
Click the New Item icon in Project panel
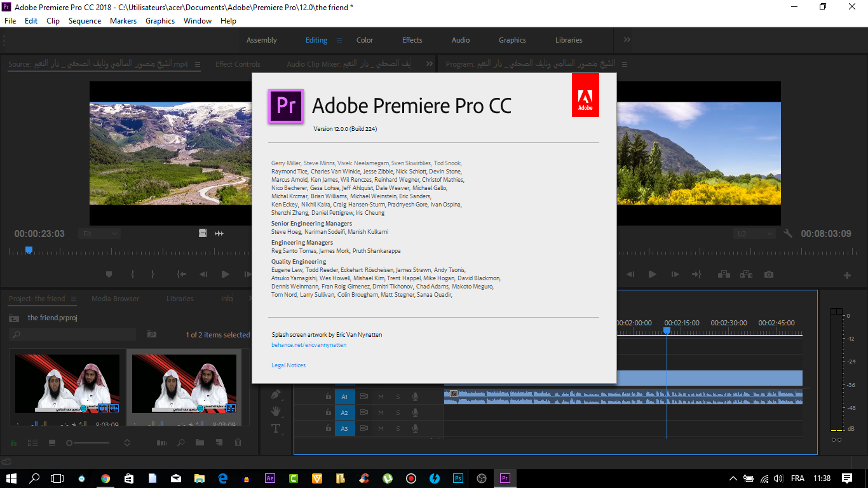(x=219, y=442)
